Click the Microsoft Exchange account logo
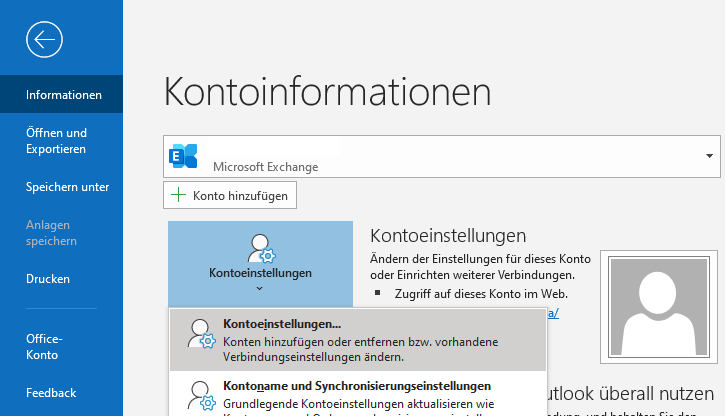The height and width of the screenshot is (416, 725). pyautogui.click(x=183, y=156)
